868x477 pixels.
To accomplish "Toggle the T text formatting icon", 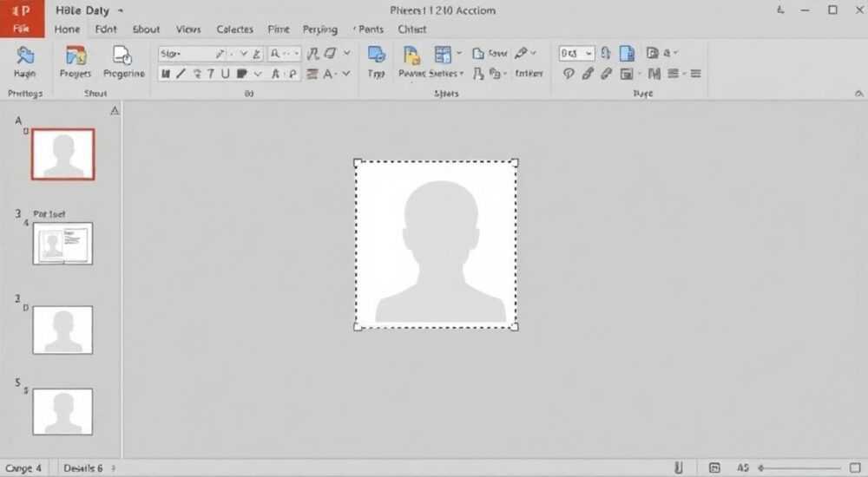I will point(210,74).
